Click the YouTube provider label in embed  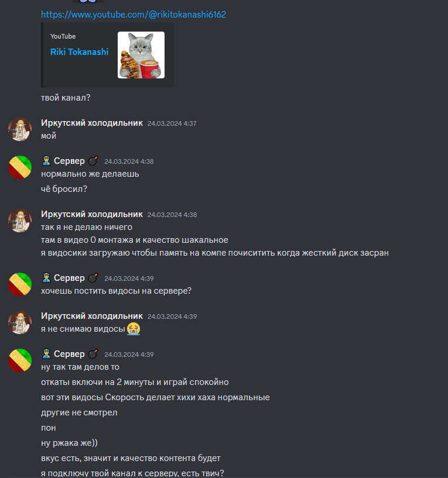[x=63, y=36]
